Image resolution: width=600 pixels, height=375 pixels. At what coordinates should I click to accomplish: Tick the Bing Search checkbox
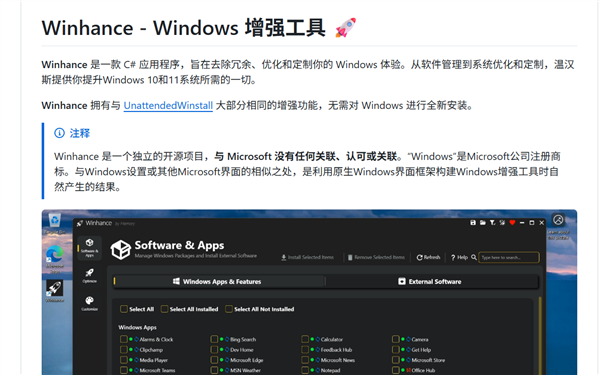pos(214,339)
